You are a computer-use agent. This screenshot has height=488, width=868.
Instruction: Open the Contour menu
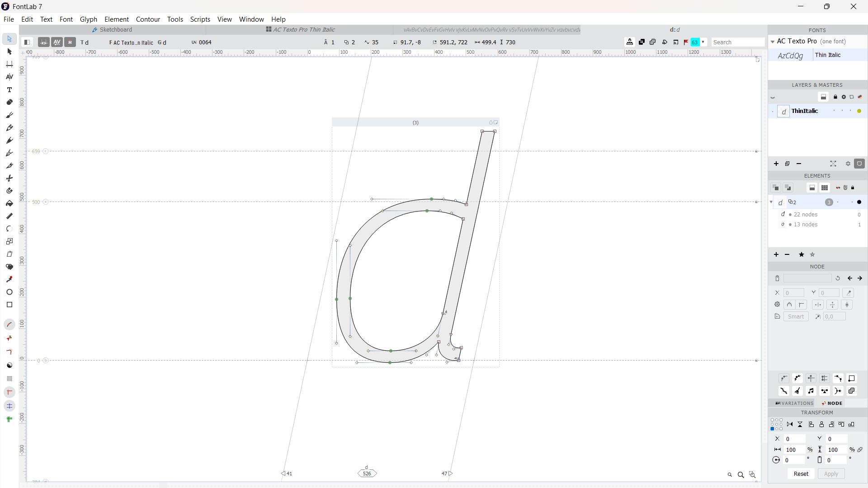coord(148,19)
